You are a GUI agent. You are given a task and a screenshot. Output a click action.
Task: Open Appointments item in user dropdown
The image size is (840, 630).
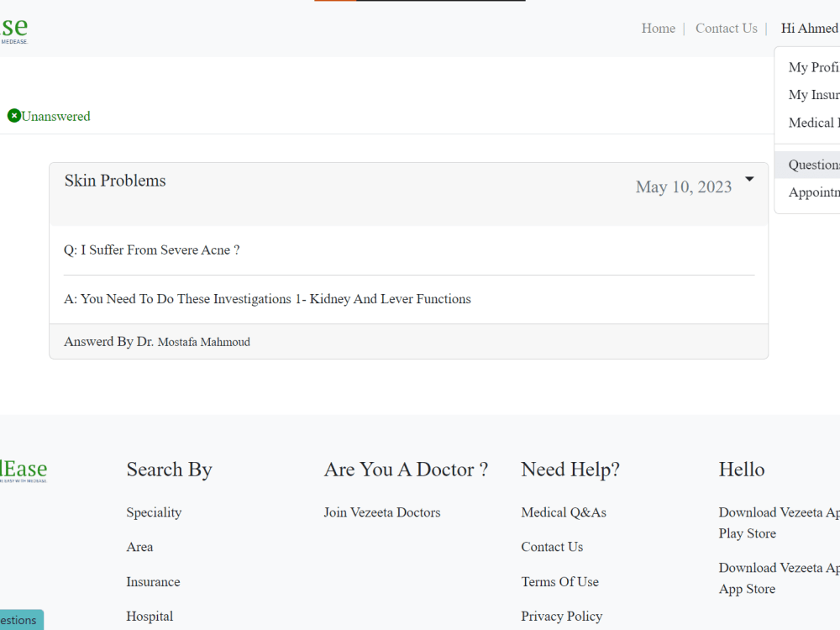(814, 192)
